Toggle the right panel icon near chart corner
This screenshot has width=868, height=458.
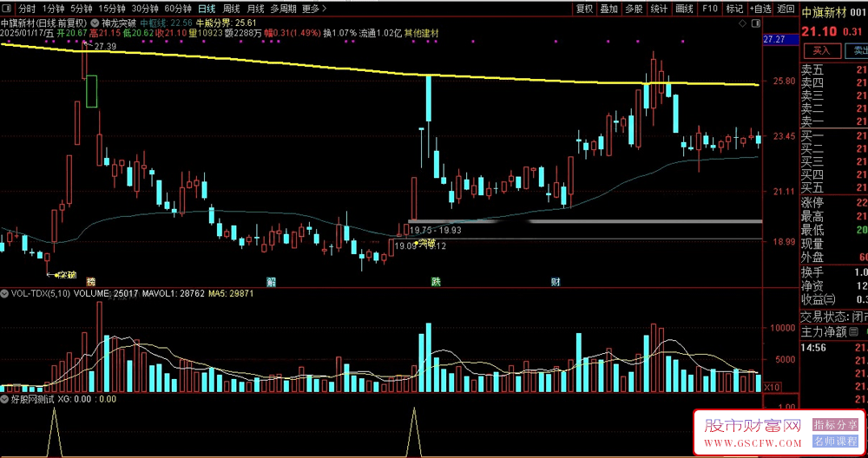point(756,23)
